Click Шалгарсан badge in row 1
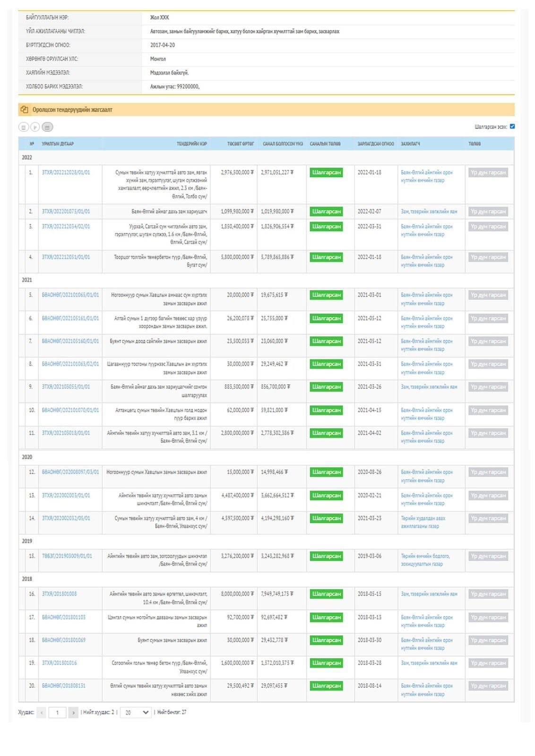The height and width of the screenshot is (756, 535). (326, 172)
